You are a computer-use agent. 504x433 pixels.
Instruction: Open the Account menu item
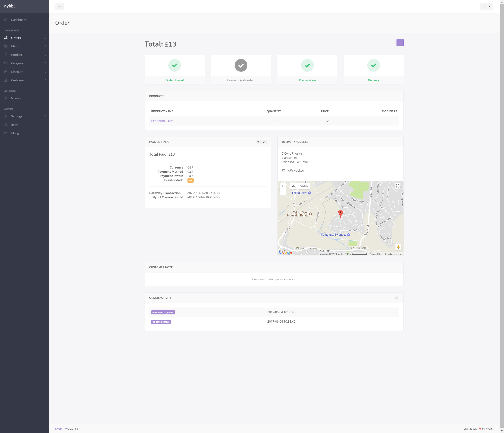[16, 98]
